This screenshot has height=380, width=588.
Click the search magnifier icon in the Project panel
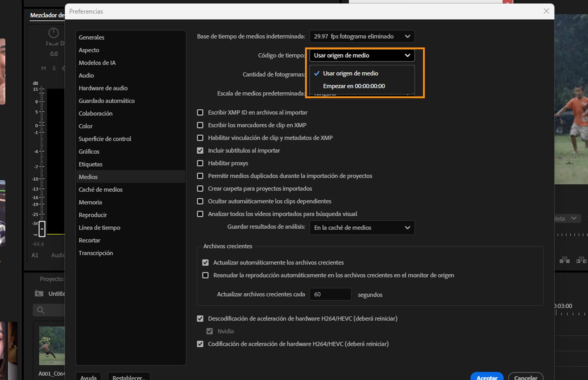40,310
